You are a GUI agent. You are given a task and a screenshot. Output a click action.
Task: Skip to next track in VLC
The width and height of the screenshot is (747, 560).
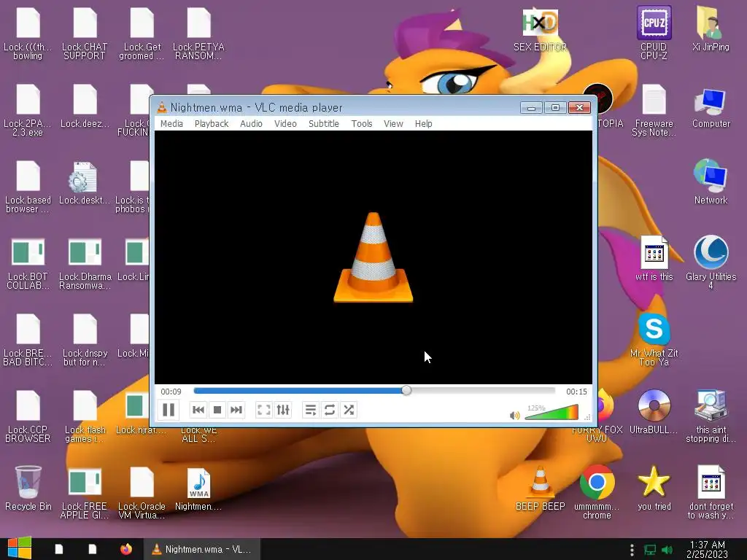tap(236, 410)
